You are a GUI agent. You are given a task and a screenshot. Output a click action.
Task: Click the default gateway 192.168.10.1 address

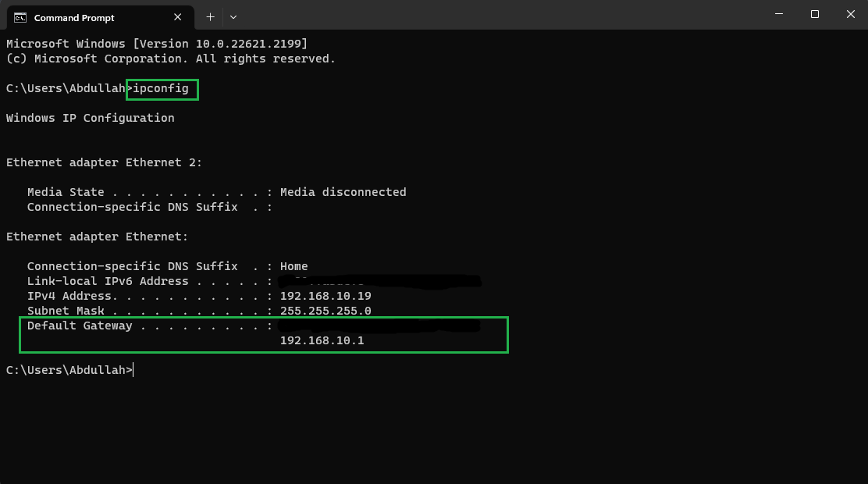tap(322, 341)
